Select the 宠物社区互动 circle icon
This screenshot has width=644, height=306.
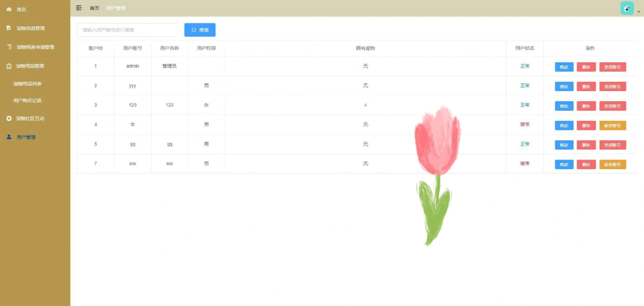coord(9,118)
